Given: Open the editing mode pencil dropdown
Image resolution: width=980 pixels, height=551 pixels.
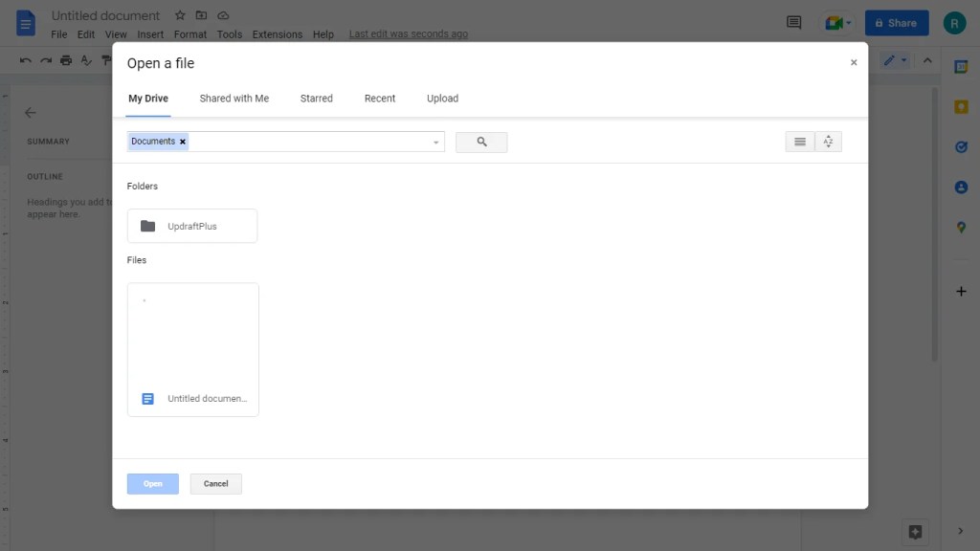Looking at the screenshot, I should pyautogui.click(x=895, y=60).
